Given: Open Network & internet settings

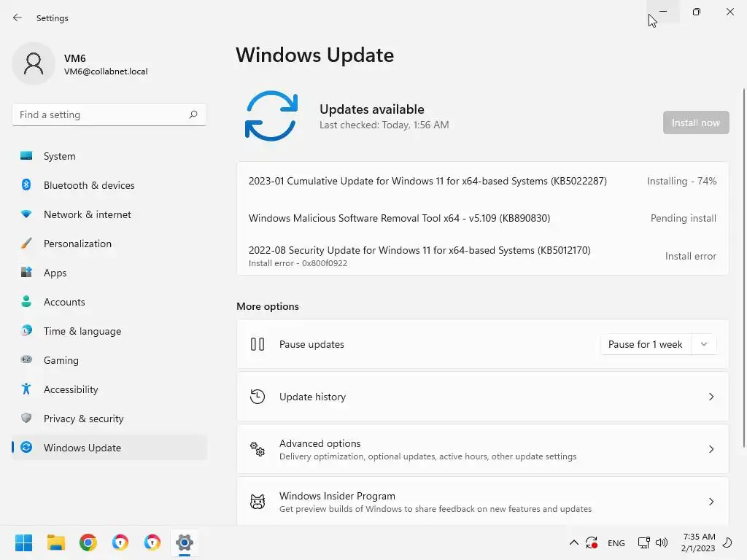Looking at the screenshot, I should tap(109, 214).
